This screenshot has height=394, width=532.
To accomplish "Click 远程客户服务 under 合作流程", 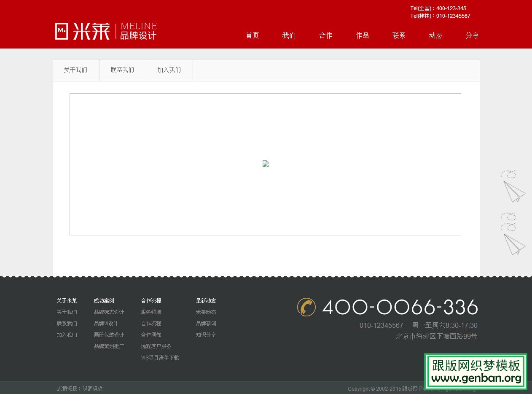I will click(x=156, y=346).
